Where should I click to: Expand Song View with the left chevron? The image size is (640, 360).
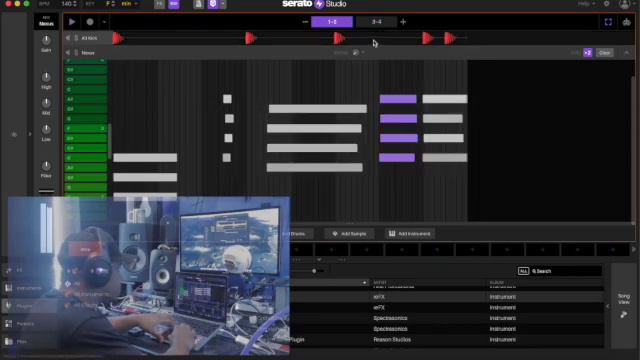[x=608, y=306]
